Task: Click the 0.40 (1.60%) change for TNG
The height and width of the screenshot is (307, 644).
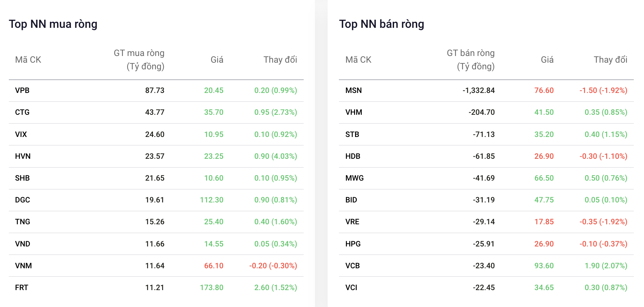Action: click(x=276, y=222)
